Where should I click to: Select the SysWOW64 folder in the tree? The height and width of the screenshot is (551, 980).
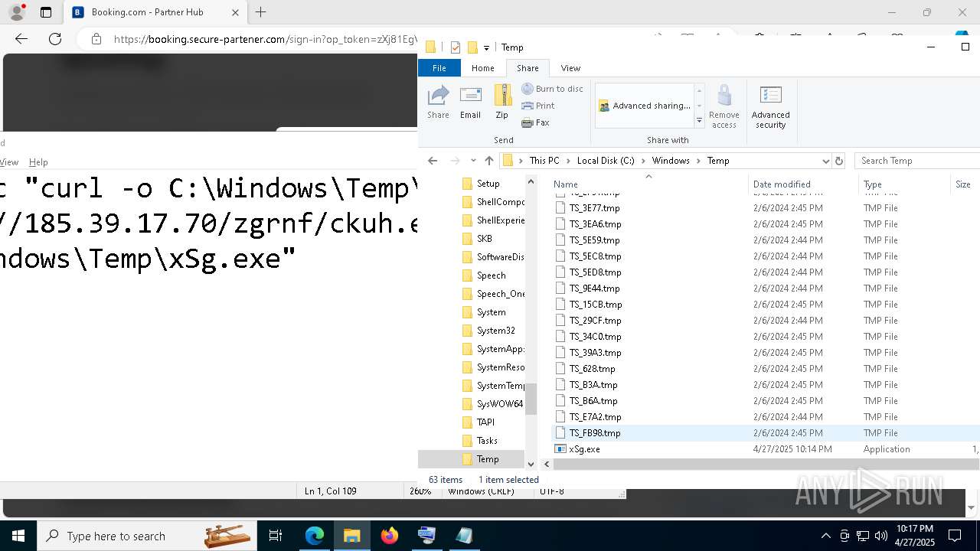point(499,404)
